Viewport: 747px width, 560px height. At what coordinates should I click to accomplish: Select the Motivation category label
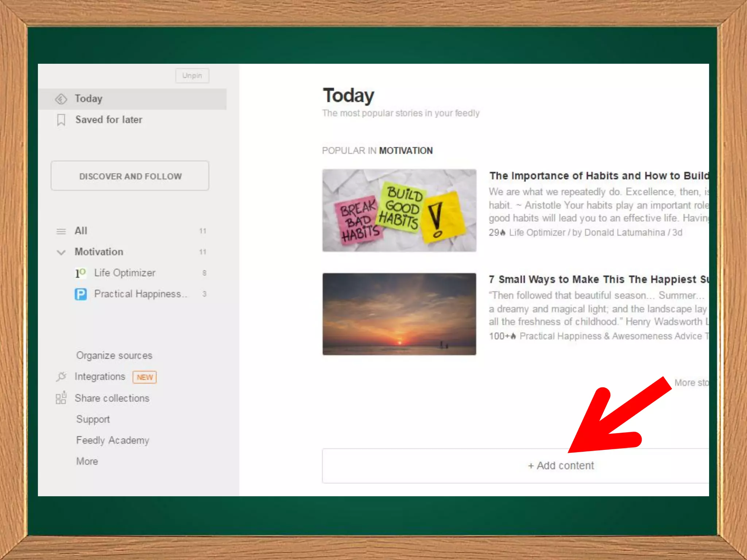tap(99, 252)
